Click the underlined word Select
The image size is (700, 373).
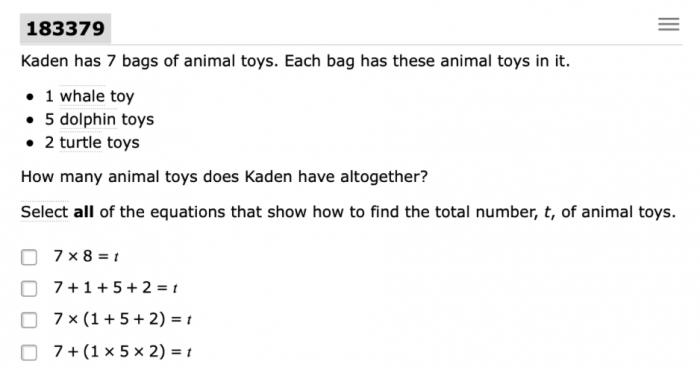[45, 211]
